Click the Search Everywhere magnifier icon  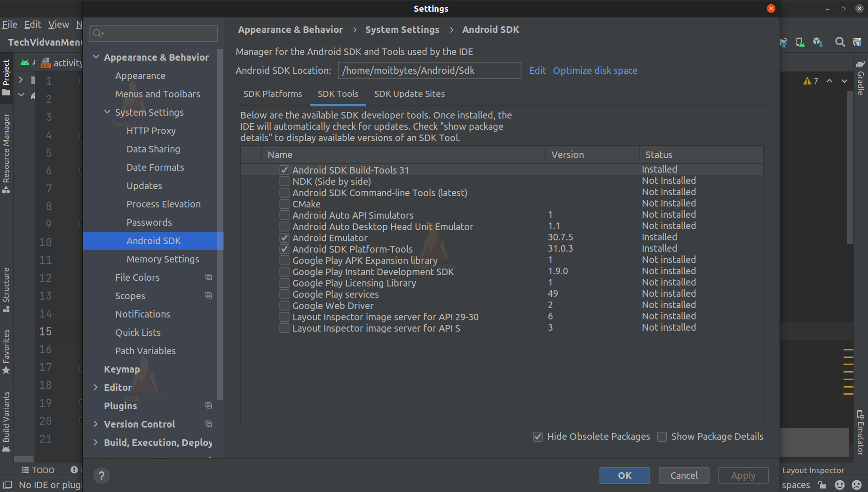pos(840,42)
